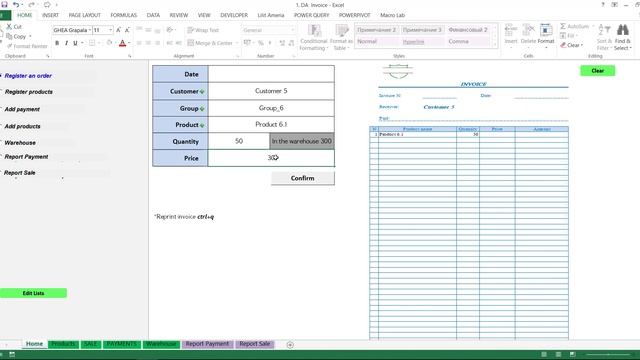Apply the Hyperlink cell style
The height and width of the screenshot is (360, 640).
coord(422,42)
